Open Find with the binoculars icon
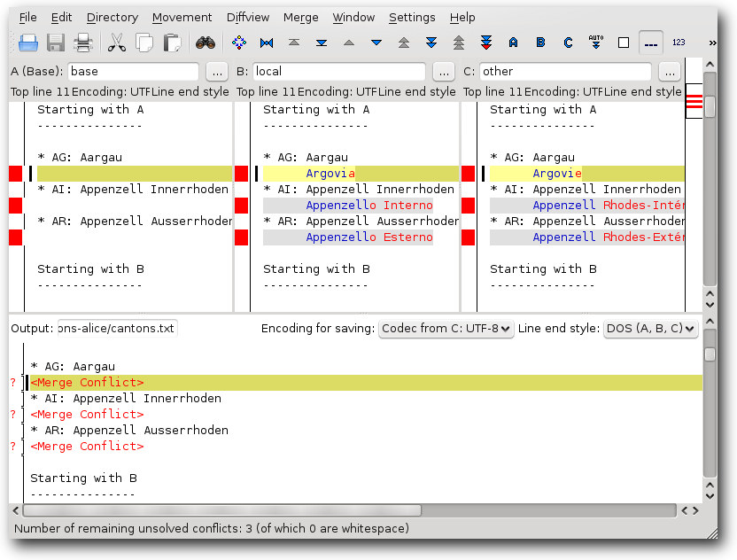Viewport: 737px width, 560px height. (206, 43)
